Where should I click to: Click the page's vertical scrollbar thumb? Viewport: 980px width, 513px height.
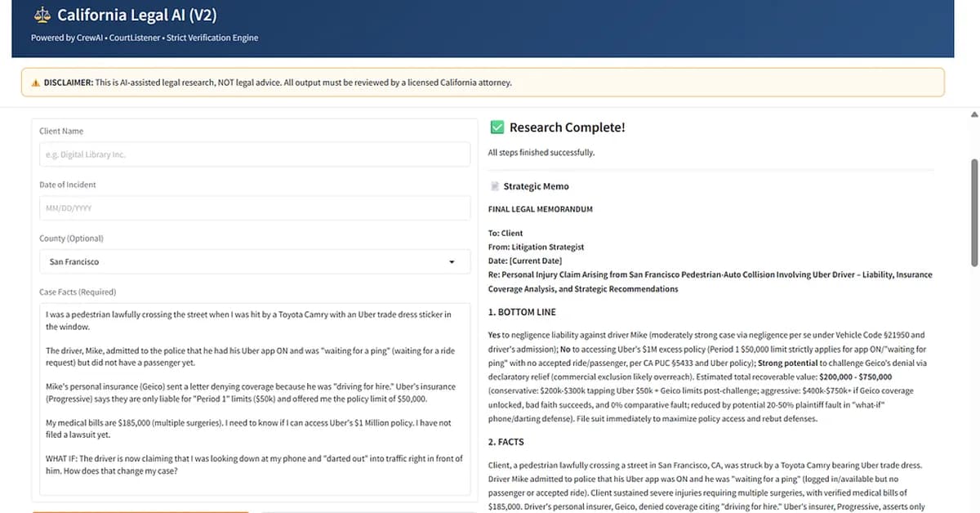tap(973, 212)
